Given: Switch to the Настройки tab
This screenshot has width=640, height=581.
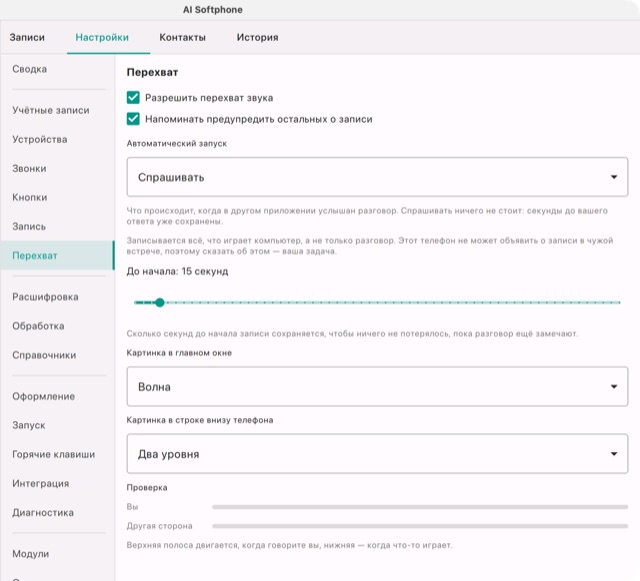Looking at the screenshot, I should 102,37.
